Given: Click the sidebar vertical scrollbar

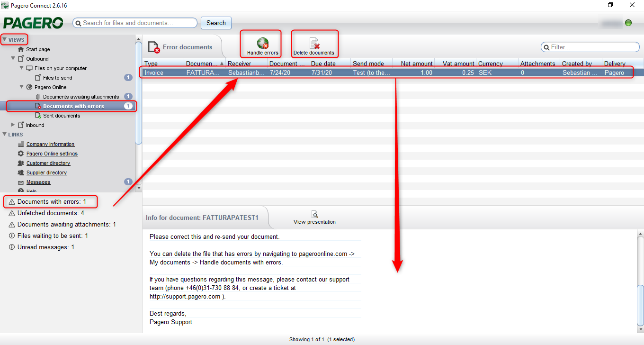Looking at the screenshot, I should pyautogui.click(x=139, y=93).
